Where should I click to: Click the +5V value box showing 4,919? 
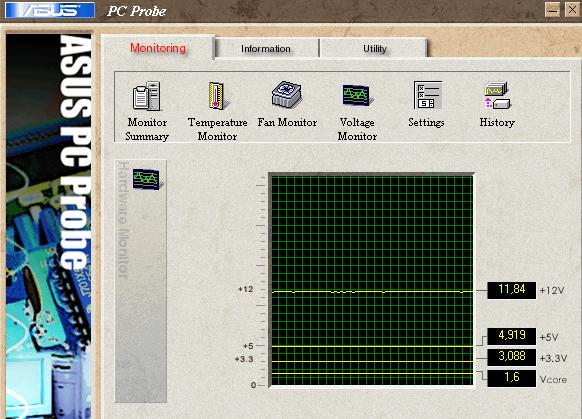511,336
